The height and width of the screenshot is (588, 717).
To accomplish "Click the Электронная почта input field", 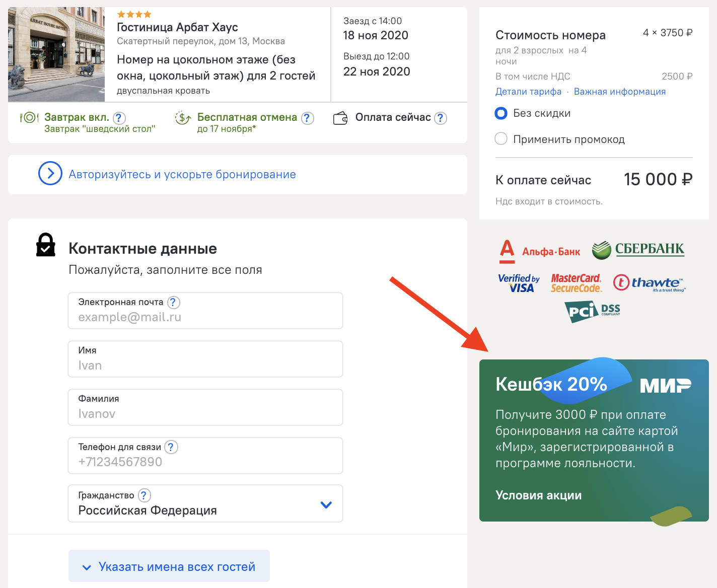I will tap(205, 317).
